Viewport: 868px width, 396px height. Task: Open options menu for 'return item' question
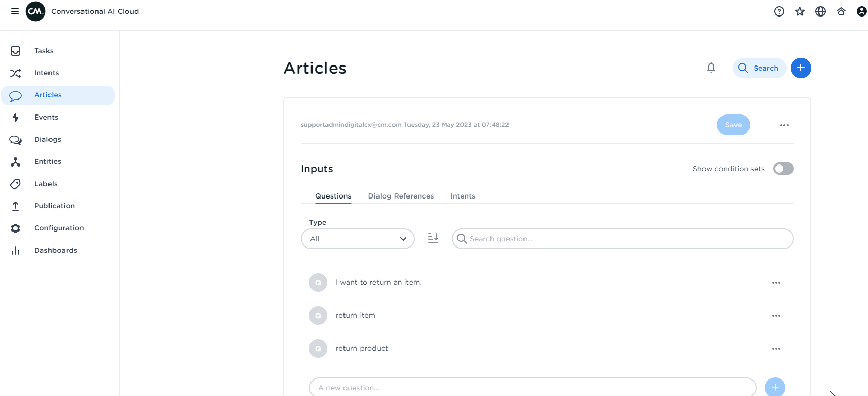click(776, 316)
